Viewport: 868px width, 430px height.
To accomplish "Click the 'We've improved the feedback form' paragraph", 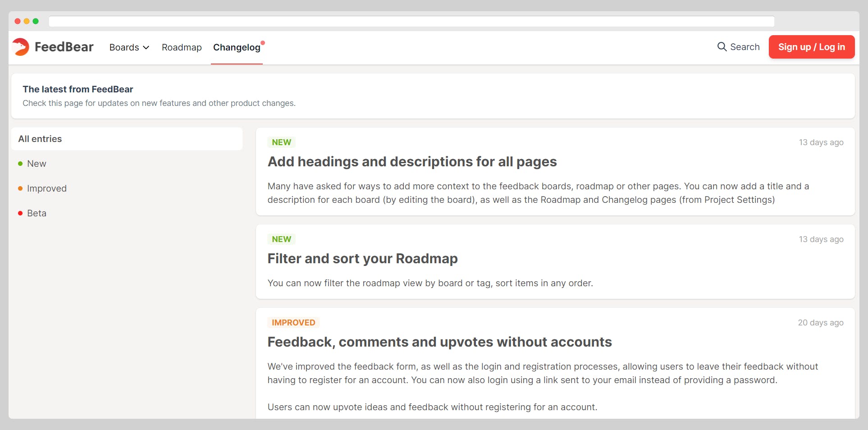I will click(x=543, y=373).
